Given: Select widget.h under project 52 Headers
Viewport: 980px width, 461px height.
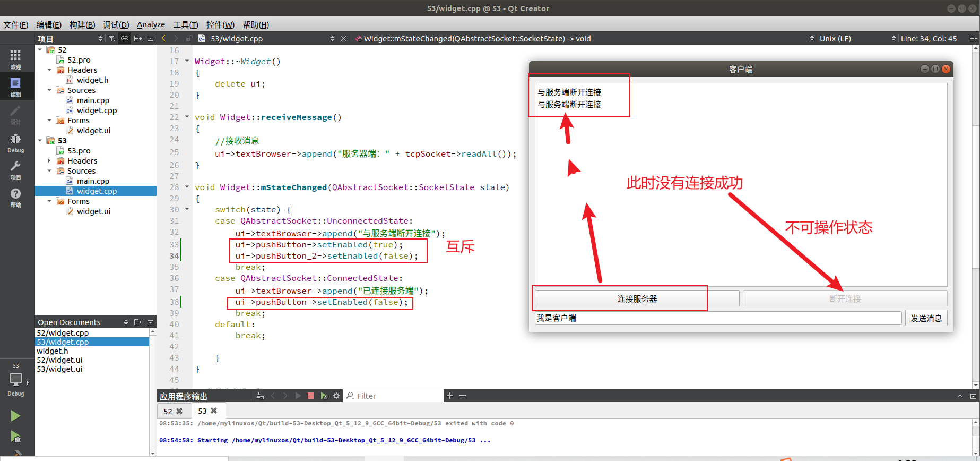Looking at the screenshot, I should pyautogui.click(x=92, y=80).
